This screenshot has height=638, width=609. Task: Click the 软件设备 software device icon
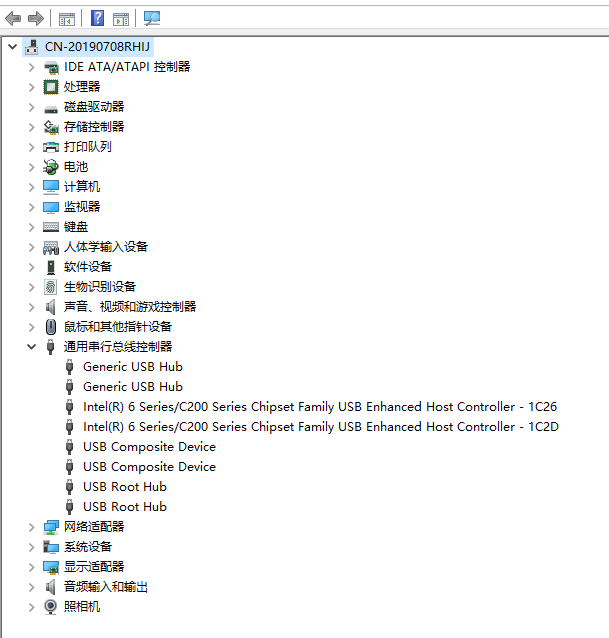(x=51, y=267)
